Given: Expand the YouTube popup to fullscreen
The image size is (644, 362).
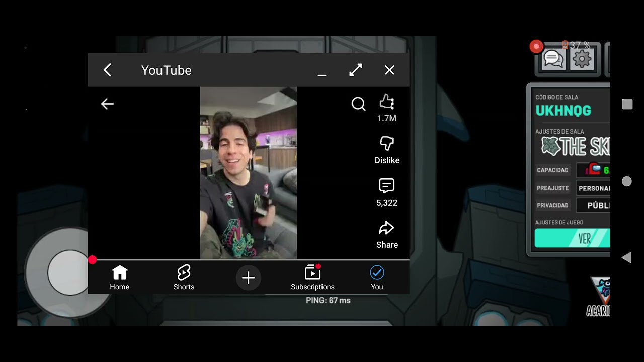Looking at the screenshot, I should 356,70.
